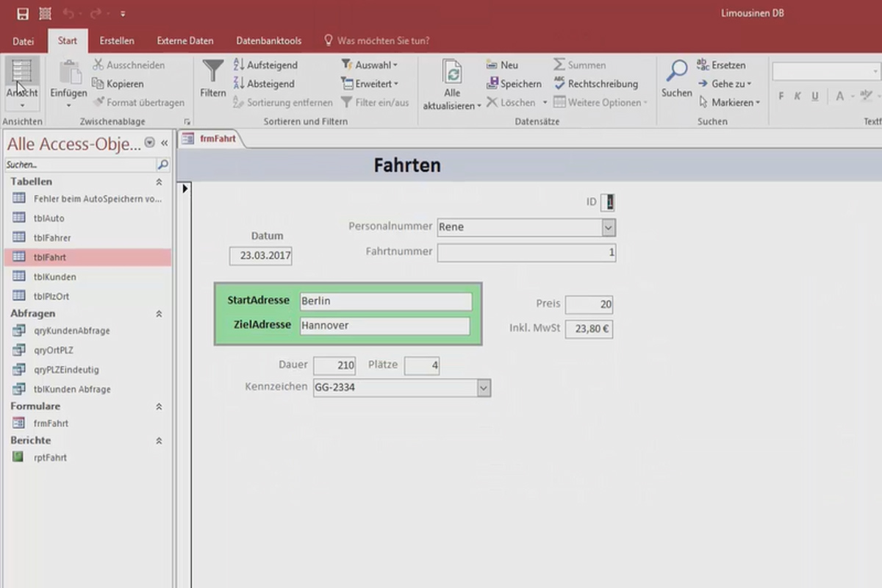This screenshot has width=882, height=588.
Task: Open the Kennzeichen combo box arrow
Action: pyautogui.click(x=484, y=387)
